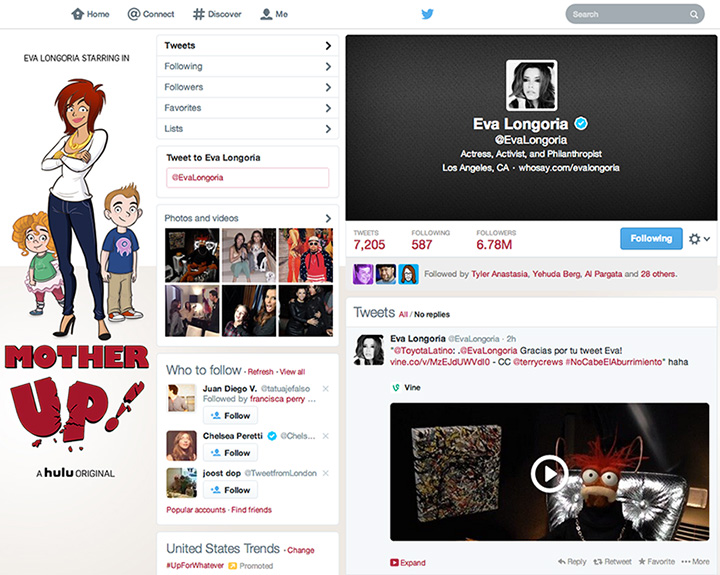Follow Chelsea Peretti
Image resolution: width=720 pixels, height=575 pixels.
click(231, 453)
